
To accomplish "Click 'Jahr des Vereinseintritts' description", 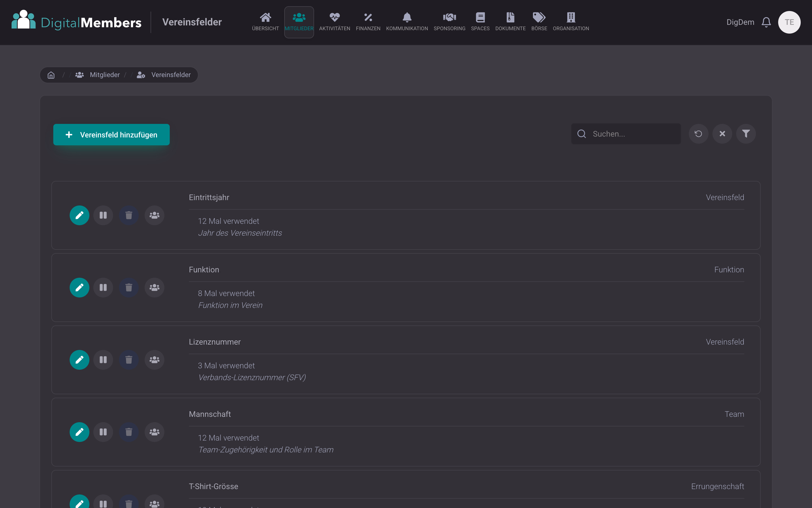I will [240, 233].
